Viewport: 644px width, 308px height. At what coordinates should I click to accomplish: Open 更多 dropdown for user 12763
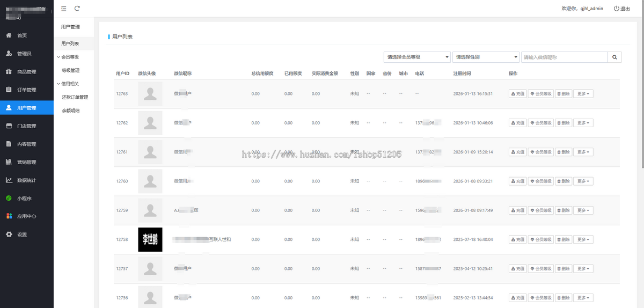coord(583,94)
